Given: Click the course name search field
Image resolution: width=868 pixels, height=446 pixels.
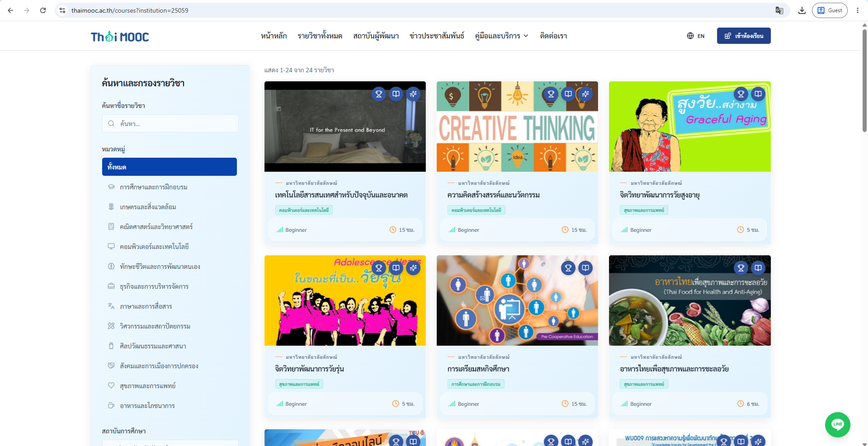Looking at the screenshot, I should coord(170,123).
